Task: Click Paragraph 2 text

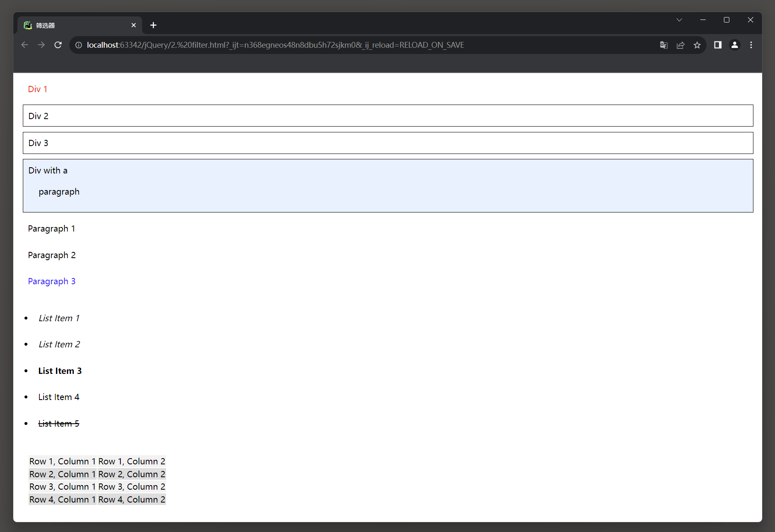Action: (x=52, y=255)
